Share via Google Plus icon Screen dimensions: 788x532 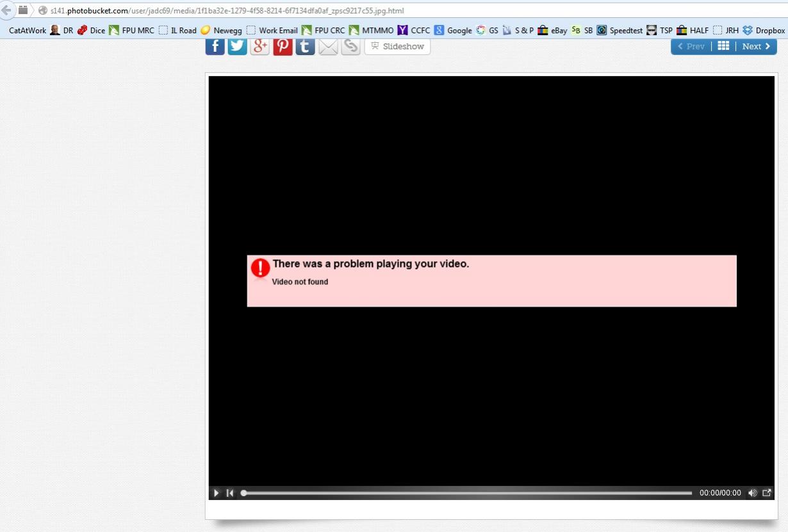259,46
